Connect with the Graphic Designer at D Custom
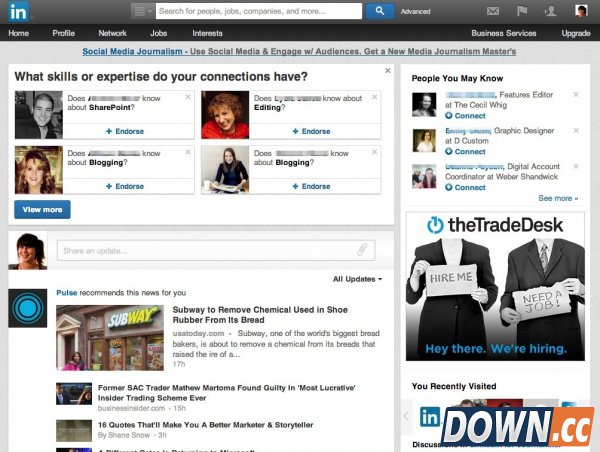This screenshot has width=600, height=452. [x=466, y=152]
